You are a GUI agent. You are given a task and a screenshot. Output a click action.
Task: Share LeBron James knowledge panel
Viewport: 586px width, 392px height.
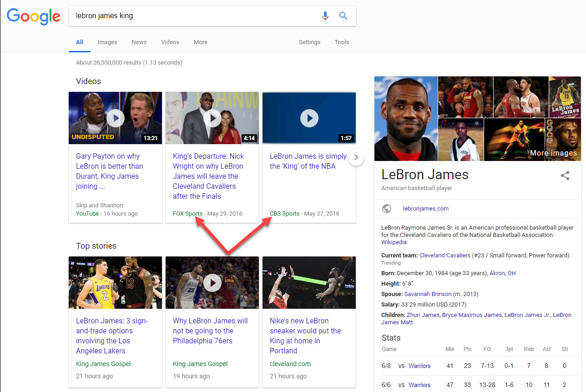click(x=565, y=176)
